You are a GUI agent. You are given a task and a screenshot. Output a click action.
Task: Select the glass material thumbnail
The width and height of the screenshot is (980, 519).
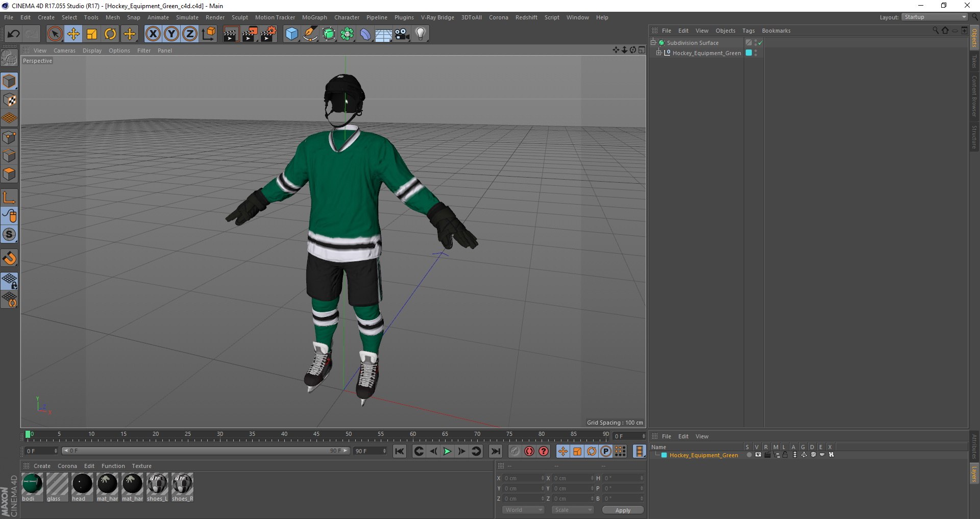click(57, 487)
